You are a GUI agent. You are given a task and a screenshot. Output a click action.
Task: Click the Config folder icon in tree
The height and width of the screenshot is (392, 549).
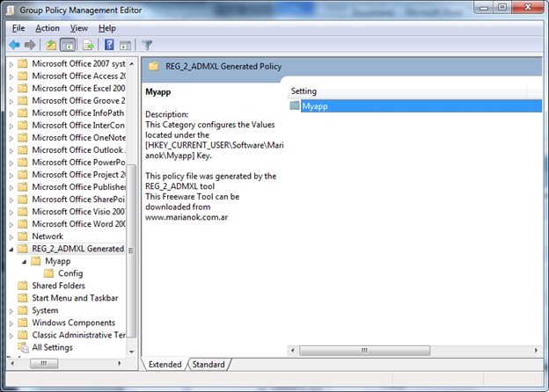(48, 273)
